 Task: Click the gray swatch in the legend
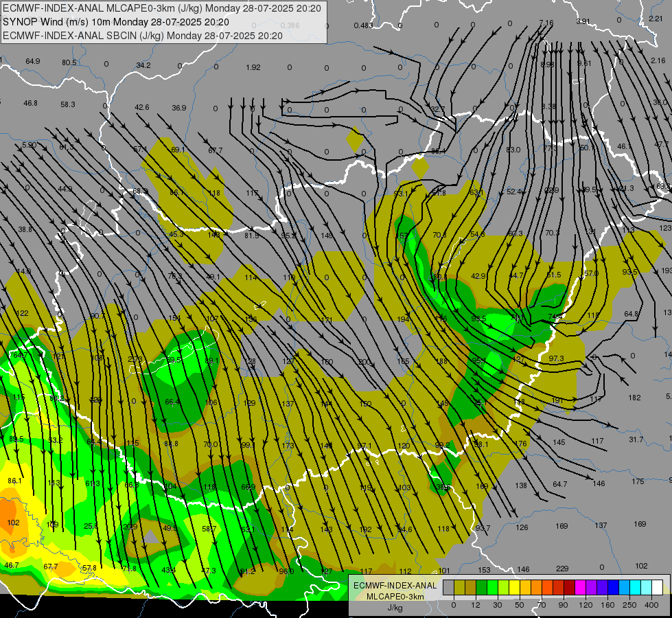pyautogui.click(x=449, y=587)
